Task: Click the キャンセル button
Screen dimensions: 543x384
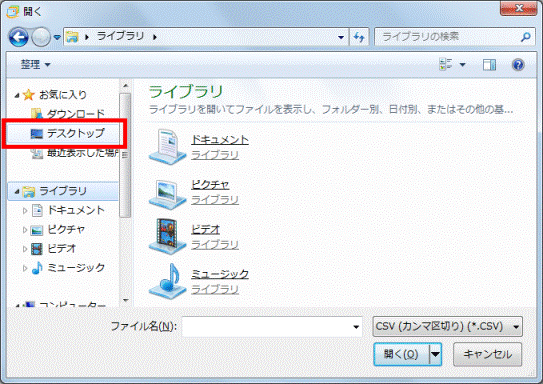Action: (487, 354)
